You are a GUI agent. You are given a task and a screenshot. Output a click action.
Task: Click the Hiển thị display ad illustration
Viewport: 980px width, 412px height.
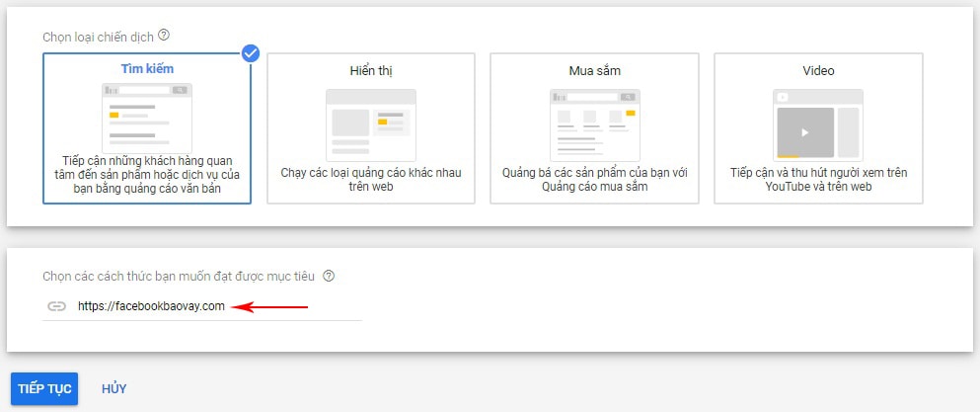coord(371,124)
